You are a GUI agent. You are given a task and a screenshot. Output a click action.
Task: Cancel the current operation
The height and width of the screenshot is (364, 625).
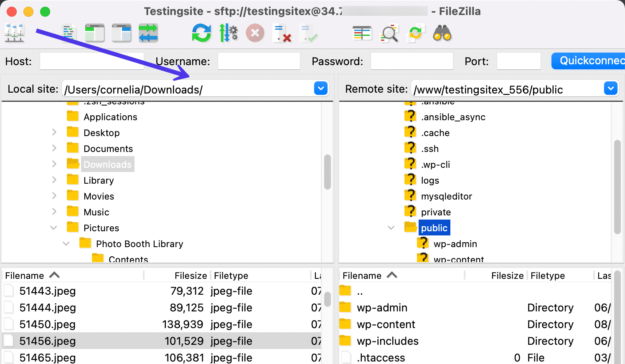click(x=255, y=33)
